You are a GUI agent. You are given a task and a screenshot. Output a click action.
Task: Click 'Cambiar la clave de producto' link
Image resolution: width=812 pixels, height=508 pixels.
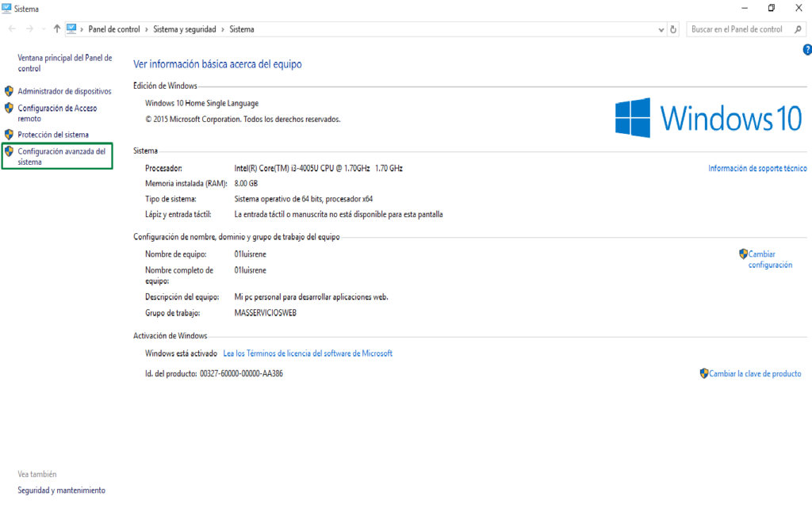pos(755,373)
